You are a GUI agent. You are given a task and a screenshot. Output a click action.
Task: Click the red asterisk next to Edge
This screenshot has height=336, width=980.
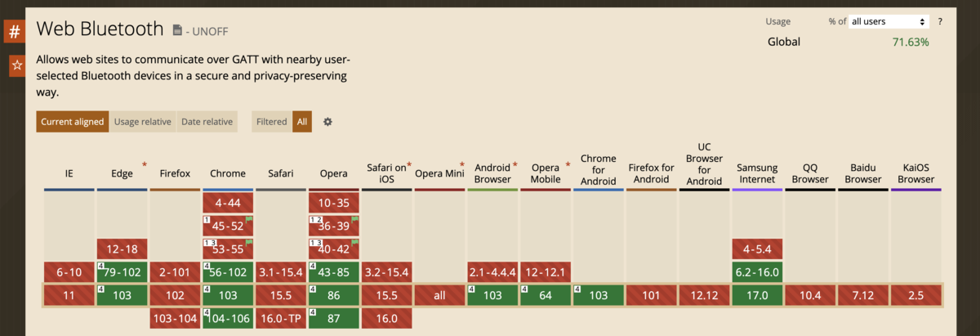click(144, 165)
